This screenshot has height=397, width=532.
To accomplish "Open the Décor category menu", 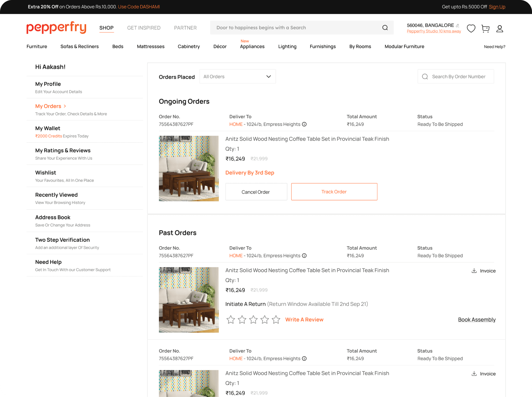I will pyautogui.click(x=220, y=46).
